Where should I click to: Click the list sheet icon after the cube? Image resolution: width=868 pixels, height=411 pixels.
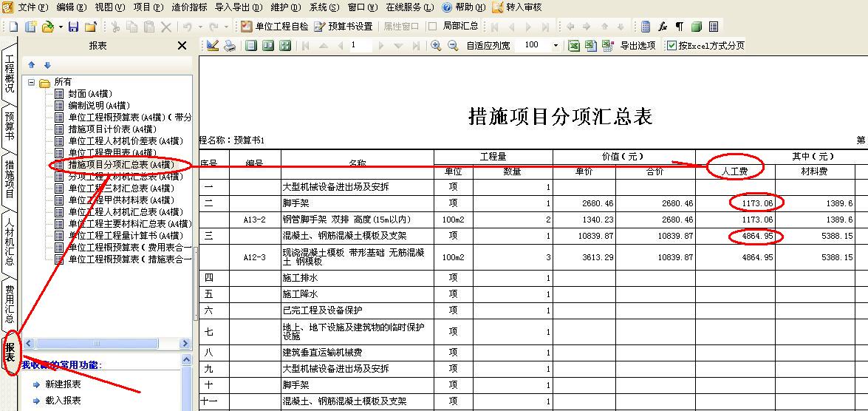[714, 27]
